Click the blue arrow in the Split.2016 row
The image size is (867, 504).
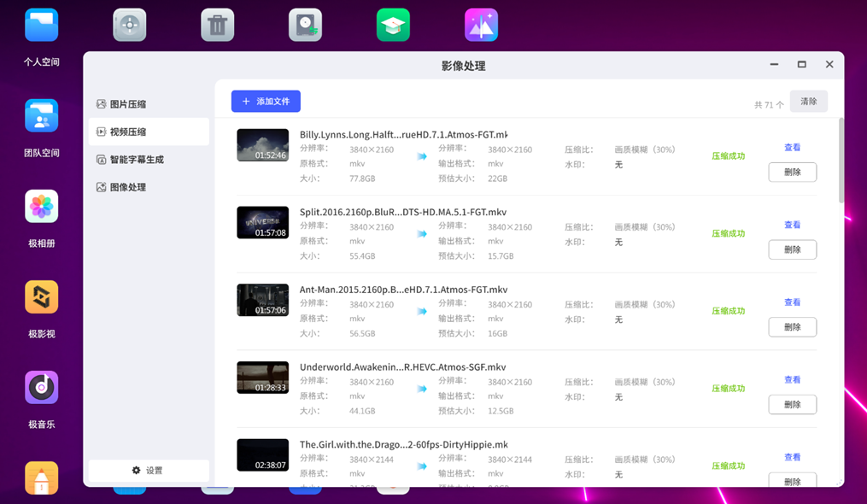(422, 234)
